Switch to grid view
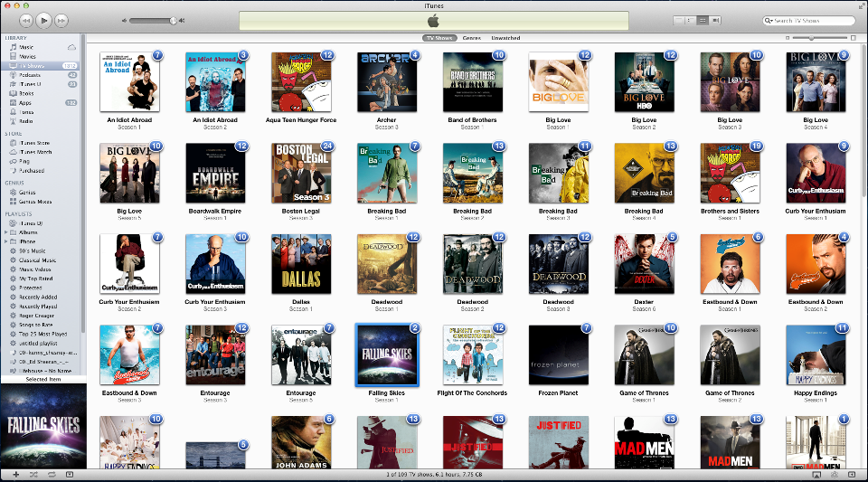Image resolution: width=868 pixels, height=482 pixels. tap(703, 21)
